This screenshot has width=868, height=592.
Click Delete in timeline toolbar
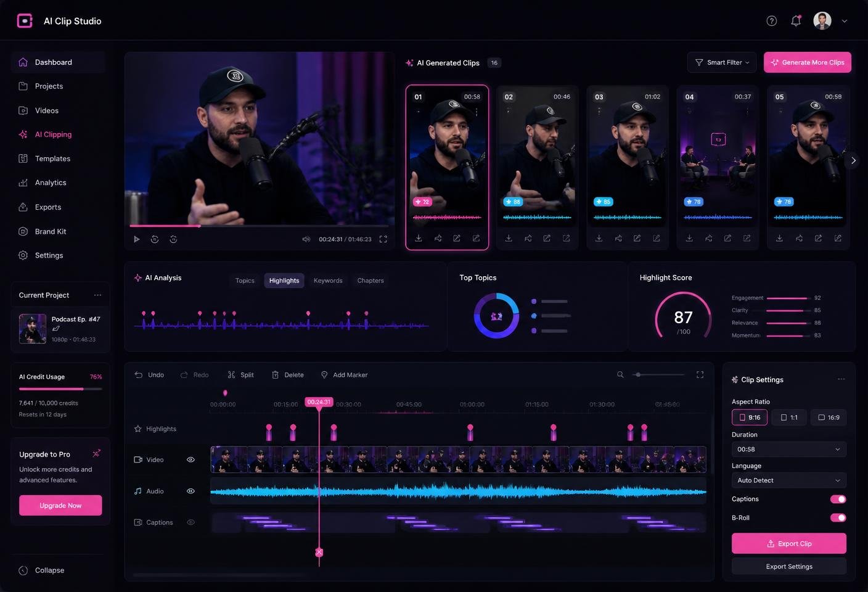click(x=288, y=375)
